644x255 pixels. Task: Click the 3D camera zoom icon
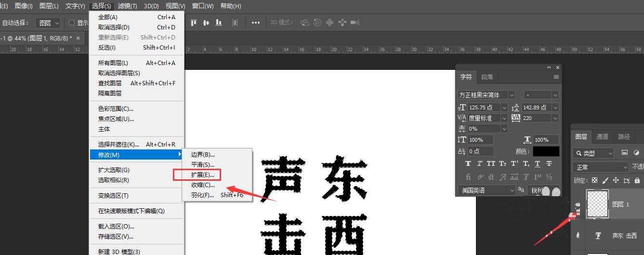click(x=355, y=23)
